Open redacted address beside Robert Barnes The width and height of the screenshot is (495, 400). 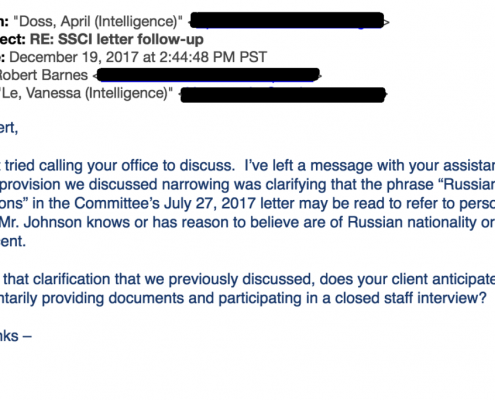click(208, 75)
